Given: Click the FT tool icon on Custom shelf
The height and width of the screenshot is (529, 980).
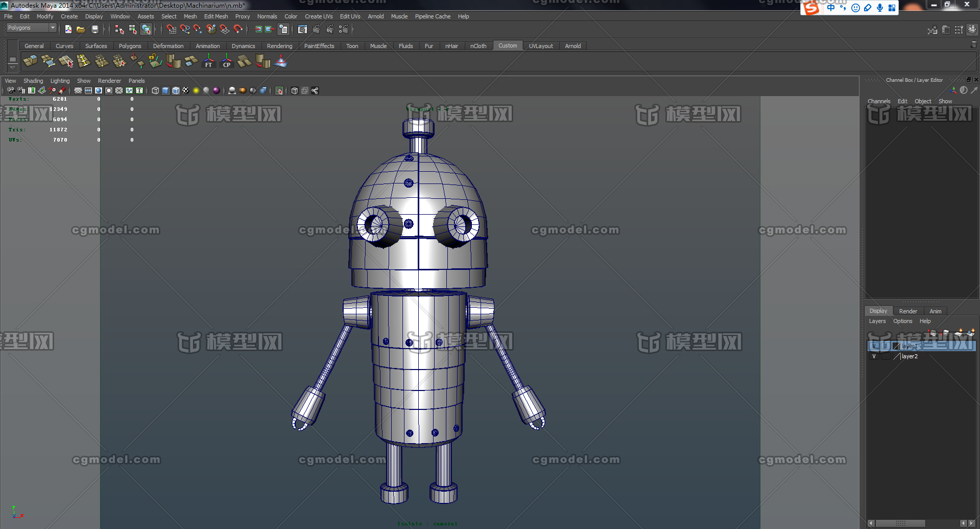Looking at the screenshot, I should [209, 62].
